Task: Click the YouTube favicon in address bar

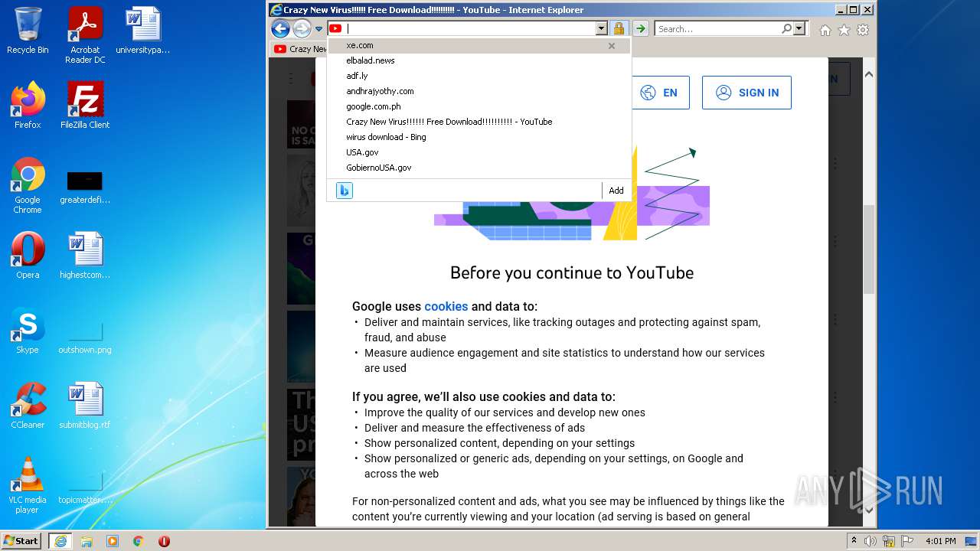Action: point(335,28)
